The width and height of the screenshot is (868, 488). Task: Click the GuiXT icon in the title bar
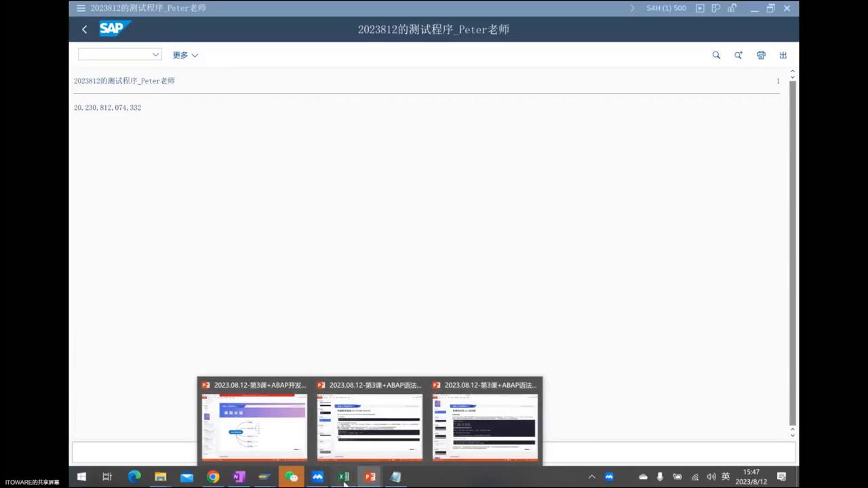click(715, 7)
